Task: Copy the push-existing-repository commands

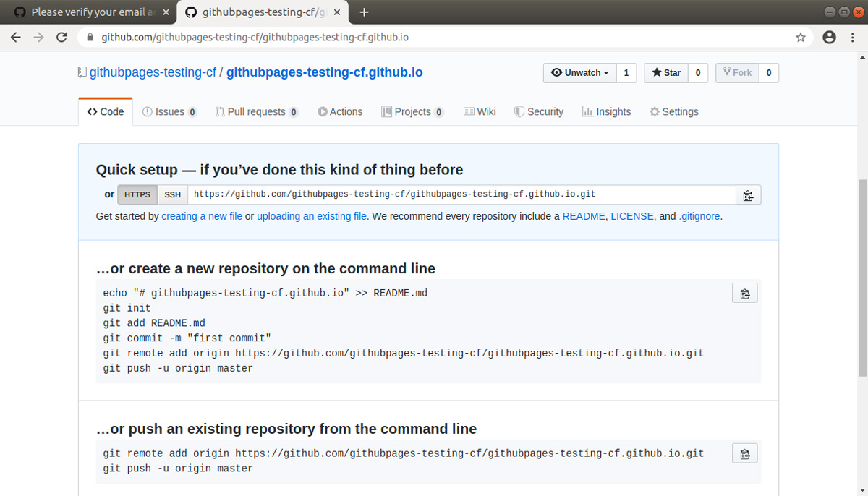Action: (x=744, y=453)
